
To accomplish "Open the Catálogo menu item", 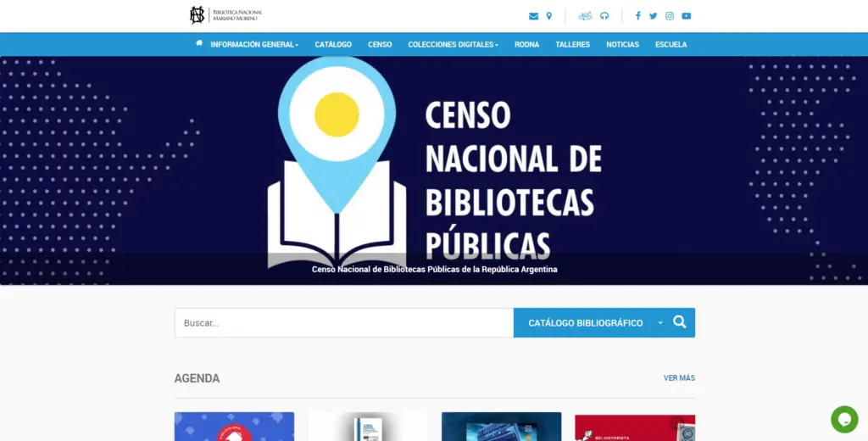I will [333, 44].
